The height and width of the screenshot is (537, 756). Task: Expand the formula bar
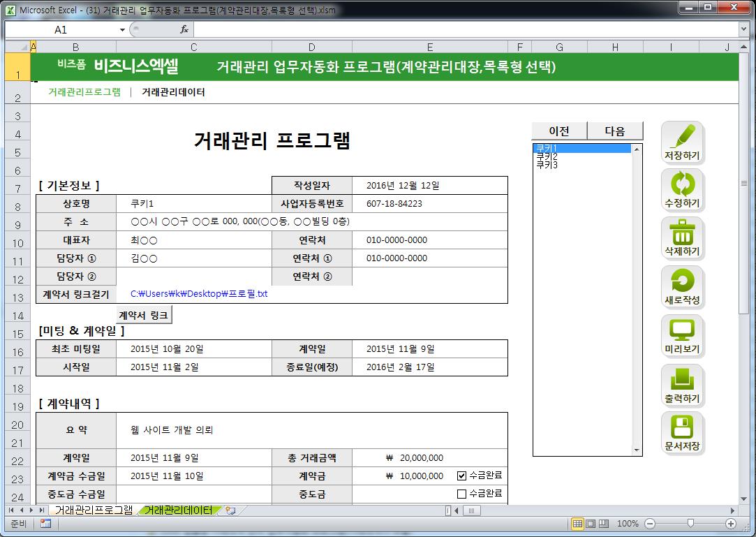743,29
